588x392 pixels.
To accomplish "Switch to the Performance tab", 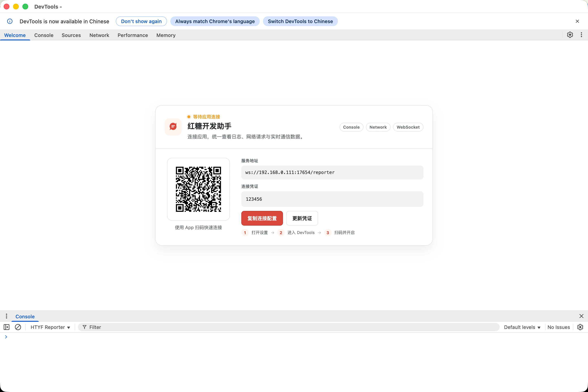I will pyautogui.click(x=133, y=35).
